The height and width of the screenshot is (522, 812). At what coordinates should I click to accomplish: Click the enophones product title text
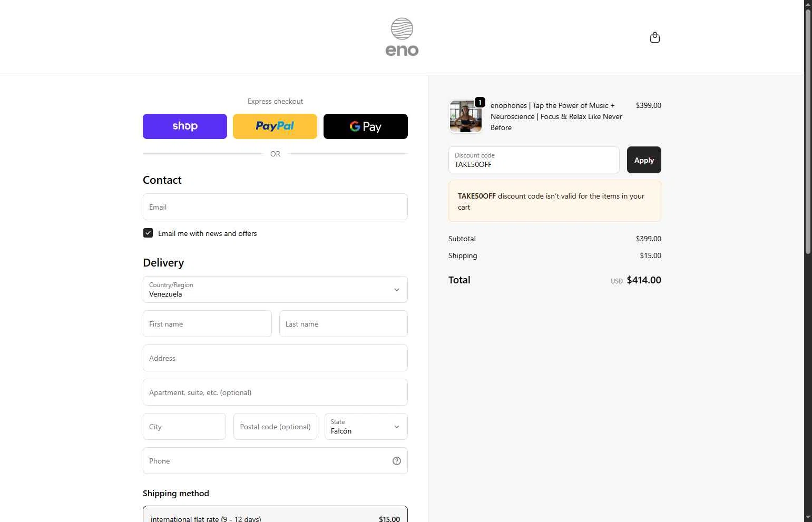pyautogui.click(x=556, y=116)
